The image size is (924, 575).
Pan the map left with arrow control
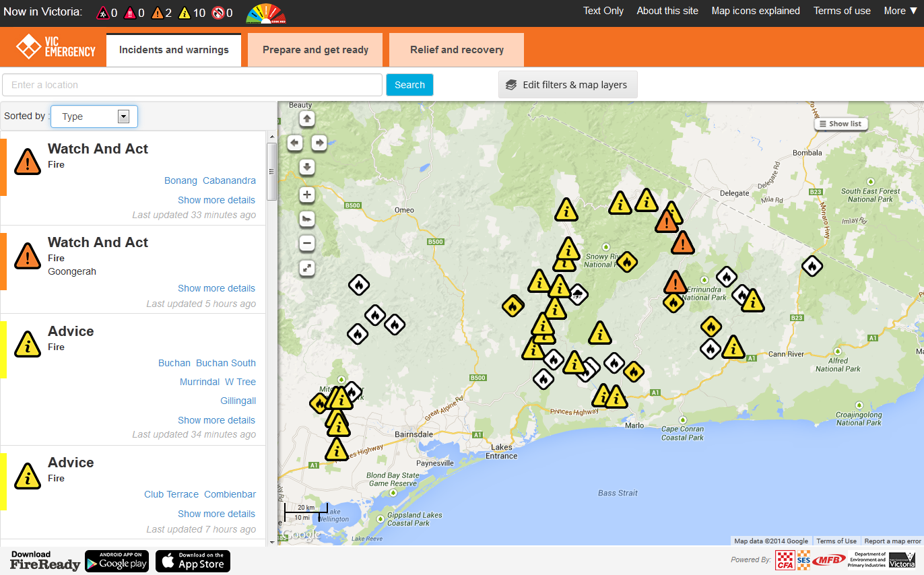pyautogui.click(x=295, y=143)
